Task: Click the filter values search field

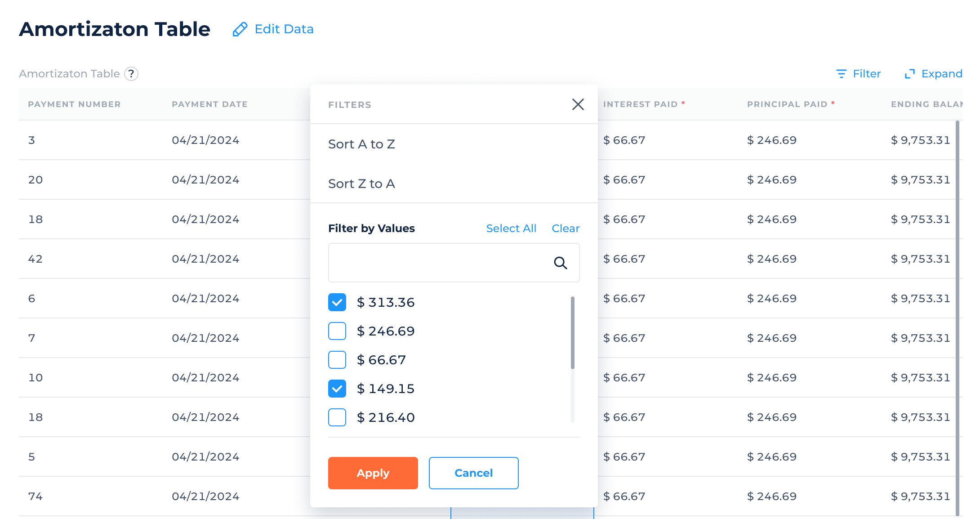Action: coord(438,263)
